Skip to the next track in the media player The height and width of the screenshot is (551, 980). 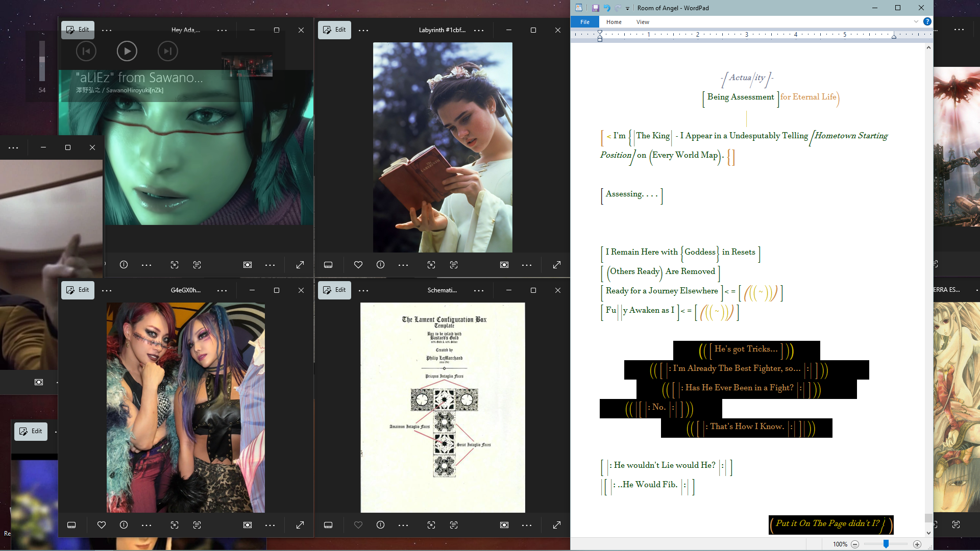[167, 51]
